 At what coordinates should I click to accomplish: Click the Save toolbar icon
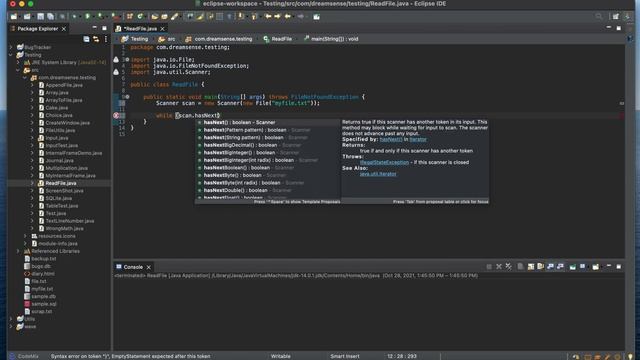[40, 16]
